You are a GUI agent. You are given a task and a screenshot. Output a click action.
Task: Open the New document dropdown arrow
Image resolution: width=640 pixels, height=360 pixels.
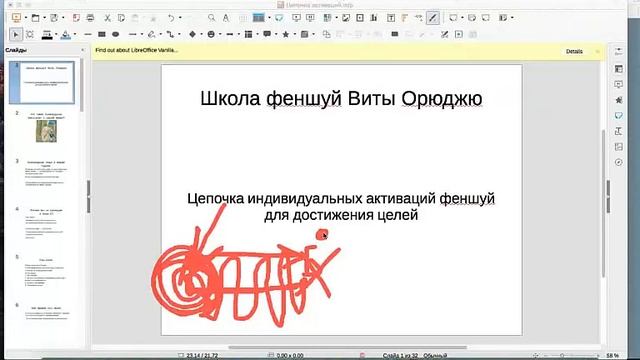(x=25, y=18)
